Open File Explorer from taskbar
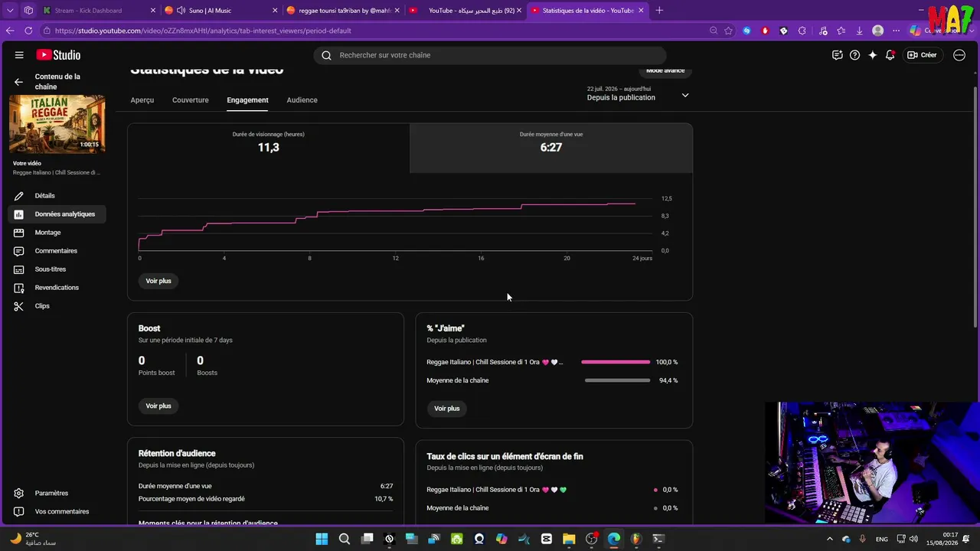This screenshot has width=980, height=551. [569, 539]
